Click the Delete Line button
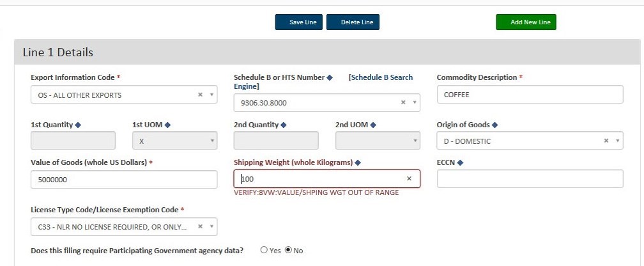This screenshot has height=266, width=644. 353,22
